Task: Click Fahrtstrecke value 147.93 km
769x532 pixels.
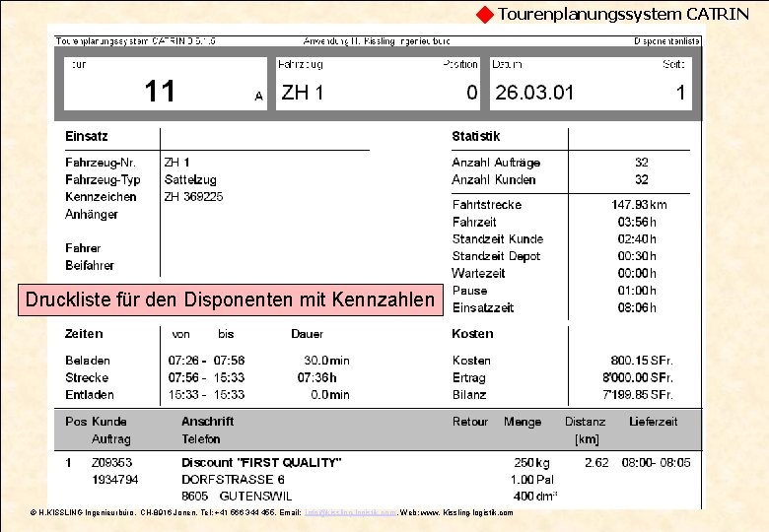Action: tap(639, 205)
